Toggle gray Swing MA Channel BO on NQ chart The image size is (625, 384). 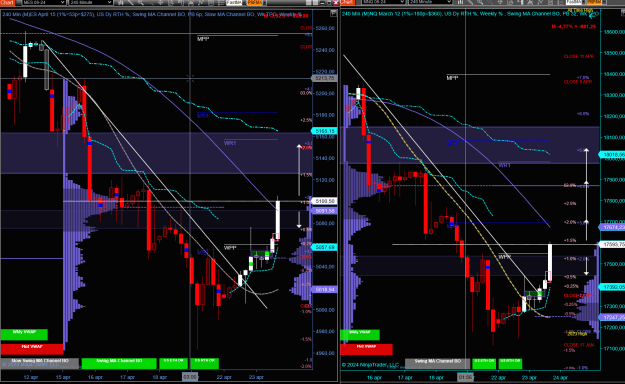coord(437,363)
